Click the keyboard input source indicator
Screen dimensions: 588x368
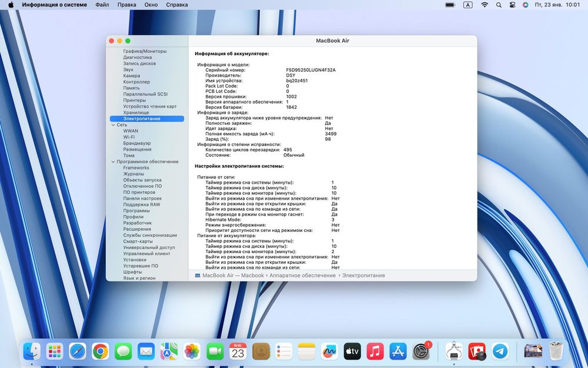tap(467, 5)
